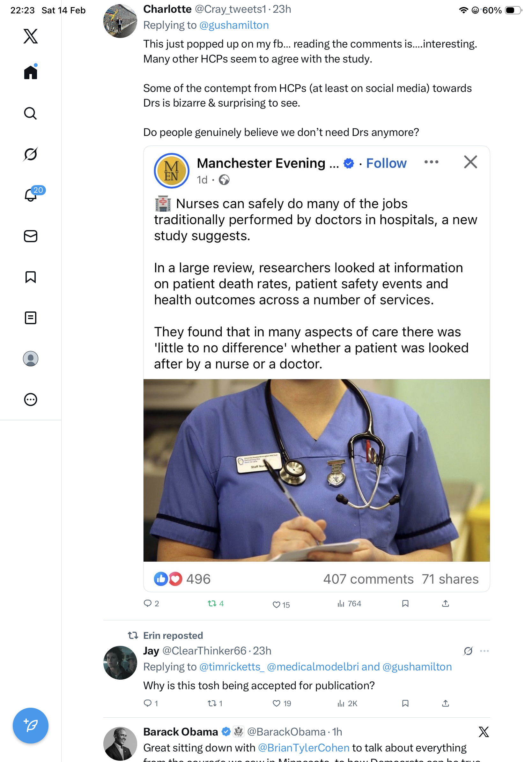Reply to Jay's post comment icon
This screenshot has width=532, height=762.
(x=148, y=703)
